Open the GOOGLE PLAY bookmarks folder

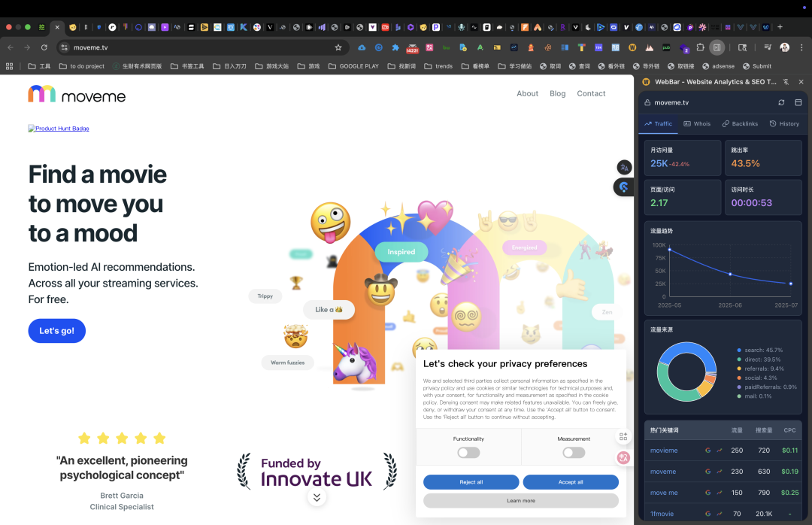pos(353,66)
